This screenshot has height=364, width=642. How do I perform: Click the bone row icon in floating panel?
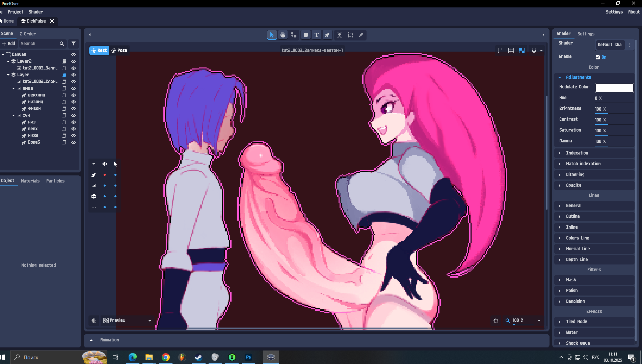tap(94, 175)
